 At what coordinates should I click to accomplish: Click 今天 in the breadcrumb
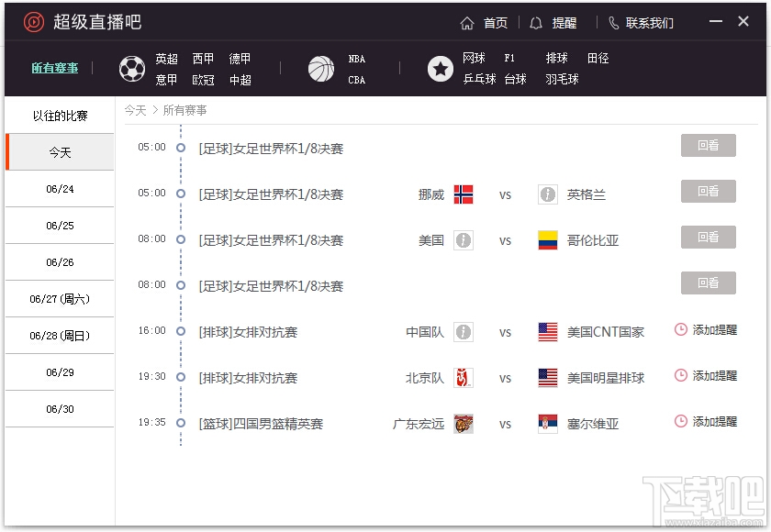[135, 110]
